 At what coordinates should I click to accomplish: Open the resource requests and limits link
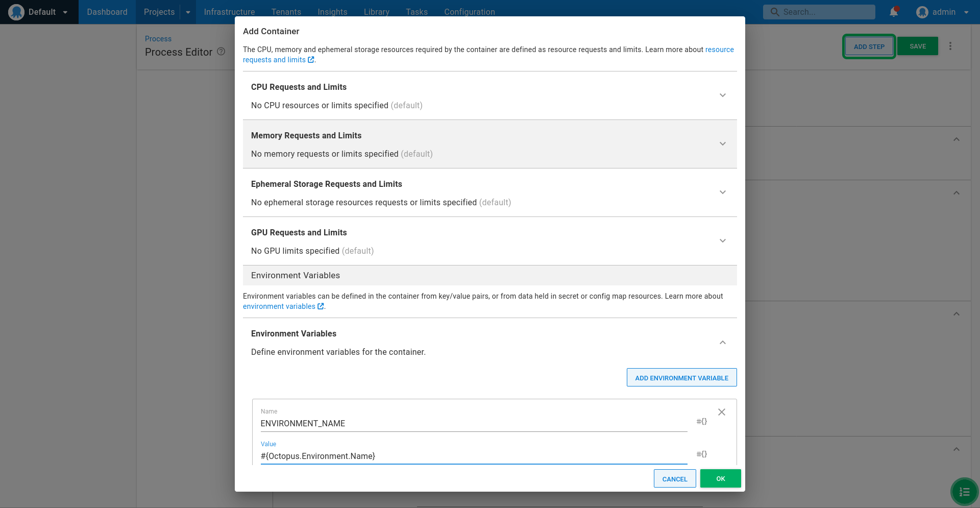pyautogui.click(x=488, y=55)
